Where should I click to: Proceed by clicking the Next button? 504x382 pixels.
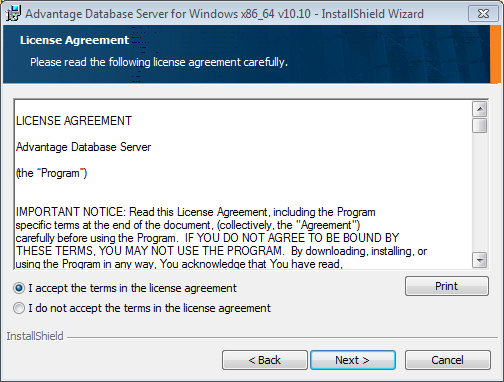(353, 360)
